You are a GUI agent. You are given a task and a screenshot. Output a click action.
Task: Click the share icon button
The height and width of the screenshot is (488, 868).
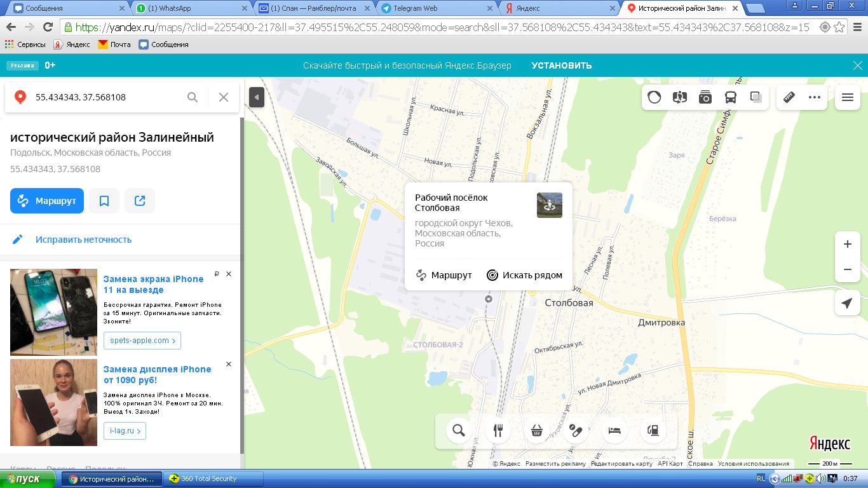(140, 201)
